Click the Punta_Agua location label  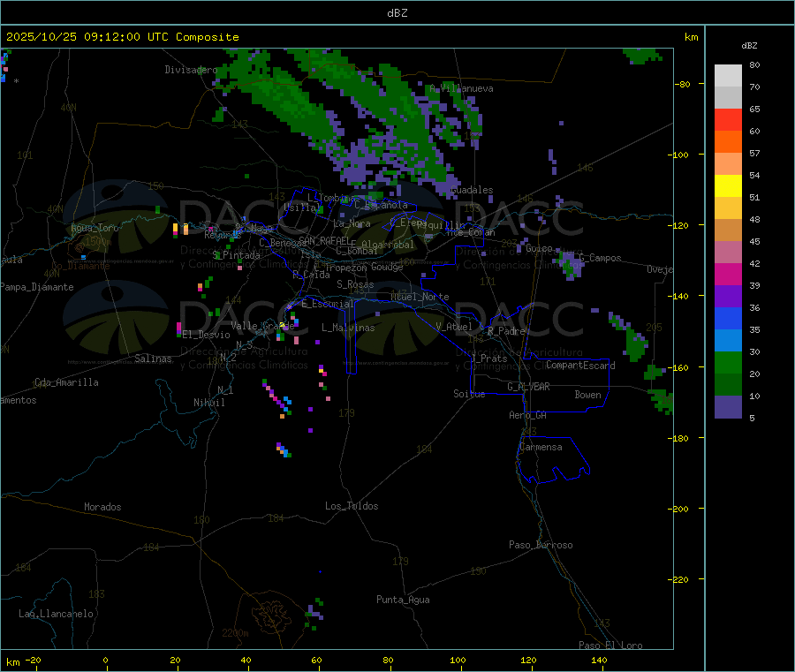403,600
